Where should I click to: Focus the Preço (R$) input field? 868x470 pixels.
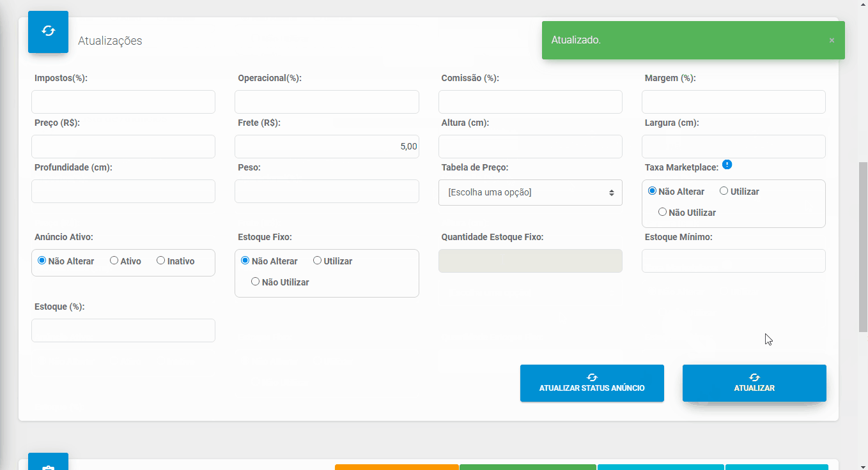point(123,146)
